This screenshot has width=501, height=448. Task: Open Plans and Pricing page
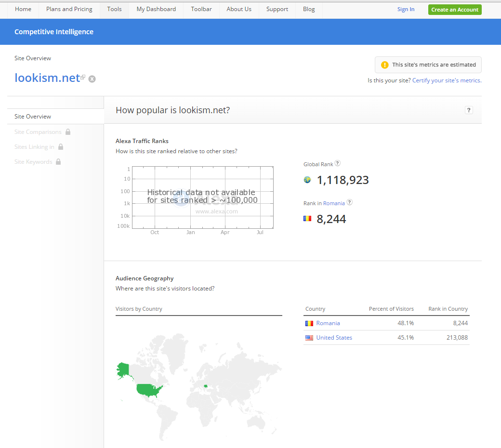(69, 9)
